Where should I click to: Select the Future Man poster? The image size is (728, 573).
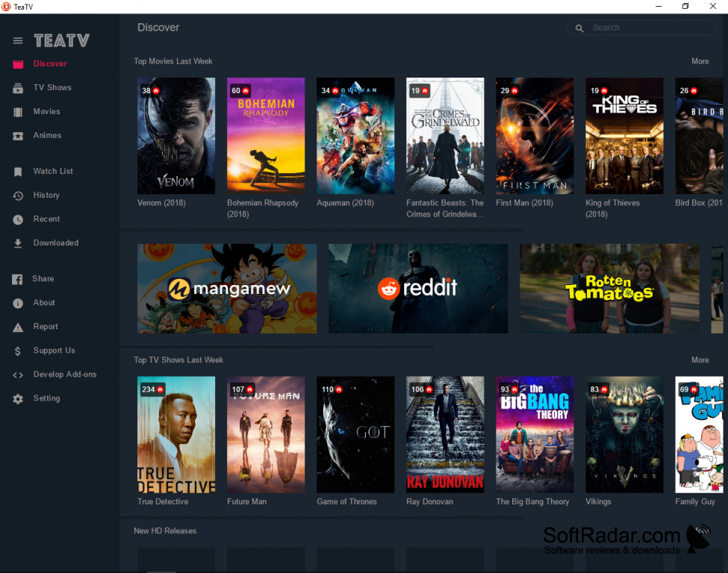[x=266, y=434]
